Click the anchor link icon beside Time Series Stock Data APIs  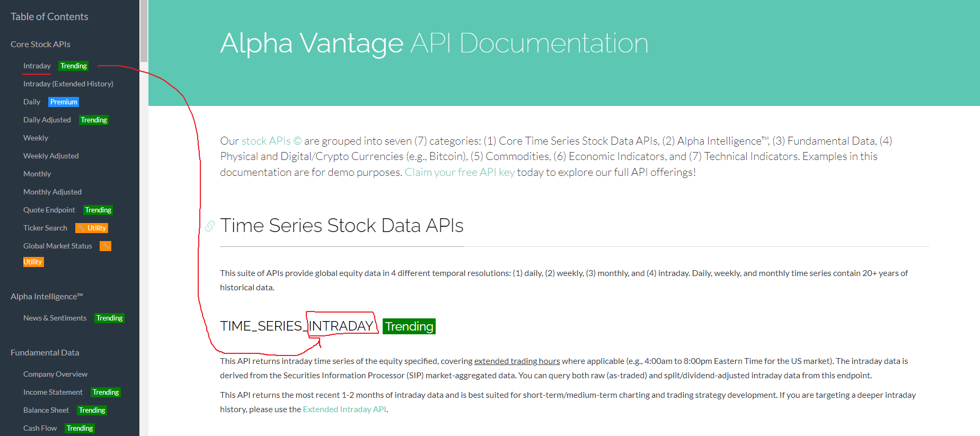(x=209, y=226)
